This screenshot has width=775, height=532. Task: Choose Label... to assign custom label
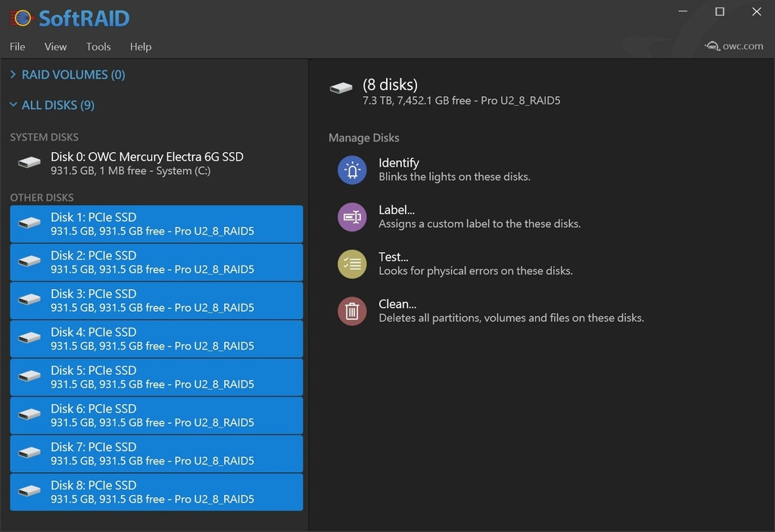(459, 217)
